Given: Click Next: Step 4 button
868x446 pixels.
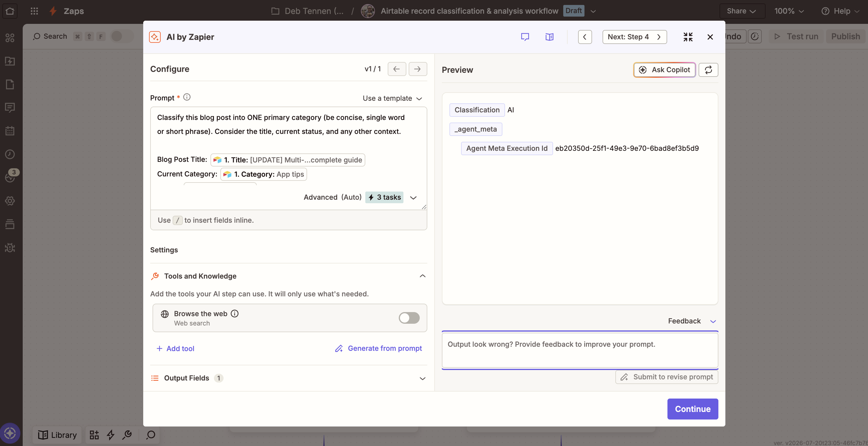Looking at the screenshot, I should coord(635,37).
